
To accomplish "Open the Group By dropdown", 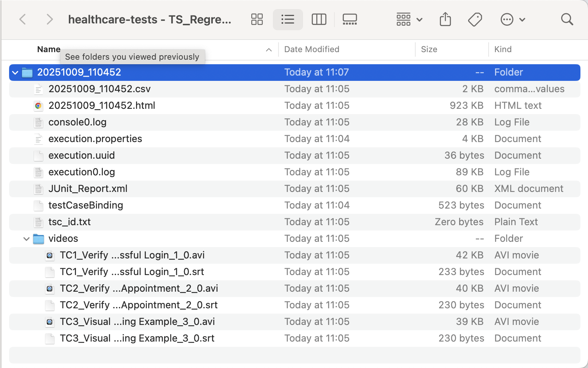I will point(409,19).
